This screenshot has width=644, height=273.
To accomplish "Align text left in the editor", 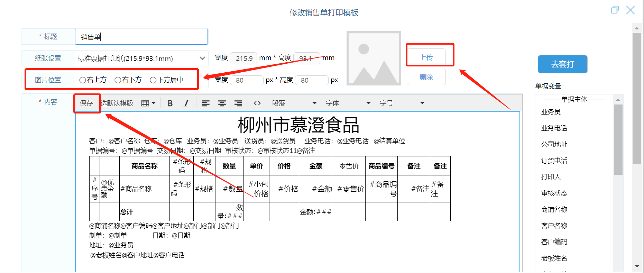I will click(x=205, y=103).
